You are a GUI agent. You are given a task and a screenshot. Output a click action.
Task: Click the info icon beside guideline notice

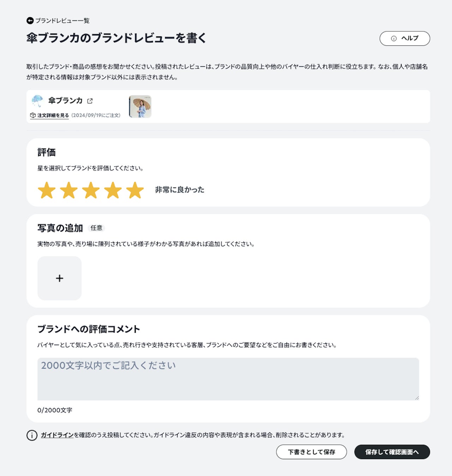(x=32, y=435)
